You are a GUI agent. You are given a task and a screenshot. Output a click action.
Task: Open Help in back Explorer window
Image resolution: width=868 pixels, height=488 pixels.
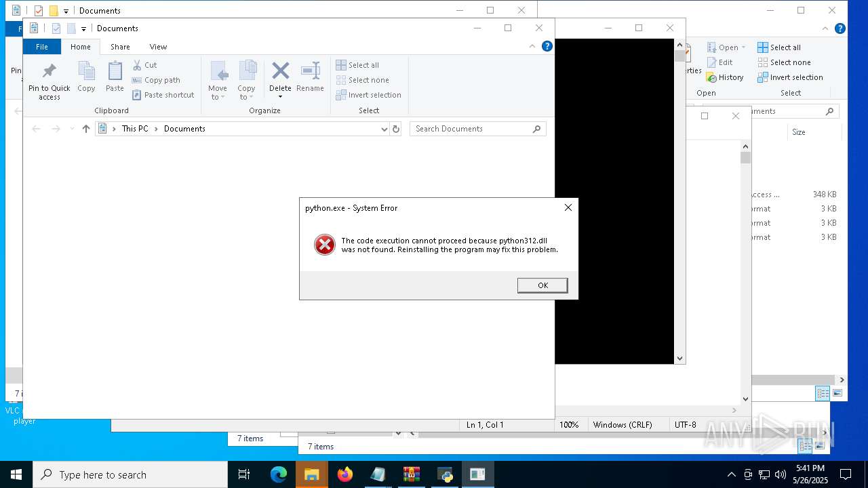coord(840,28)
